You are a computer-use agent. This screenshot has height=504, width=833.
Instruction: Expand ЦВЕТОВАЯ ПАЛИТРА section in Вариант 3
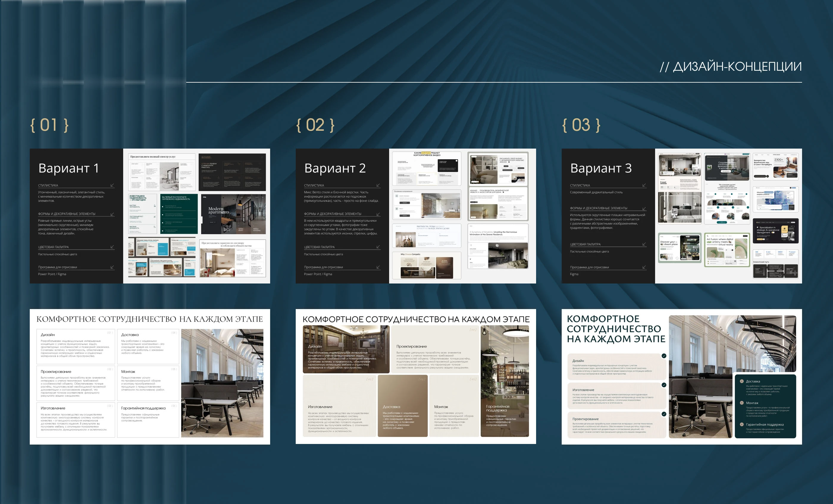644,244
